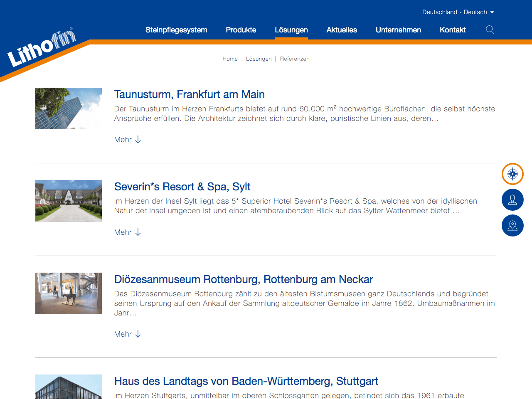The width and height of the screenshot is (532, 399).
Task: Open the compass product finder button
Action: [512, 174]
